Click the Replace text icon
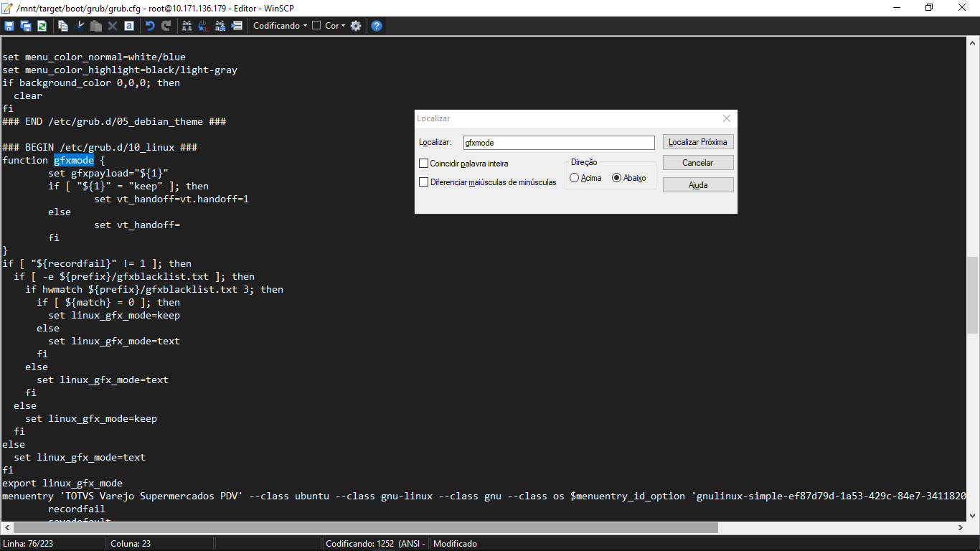Image resolution: width=980 pixels, height=551 pixels. pos(204,26)
